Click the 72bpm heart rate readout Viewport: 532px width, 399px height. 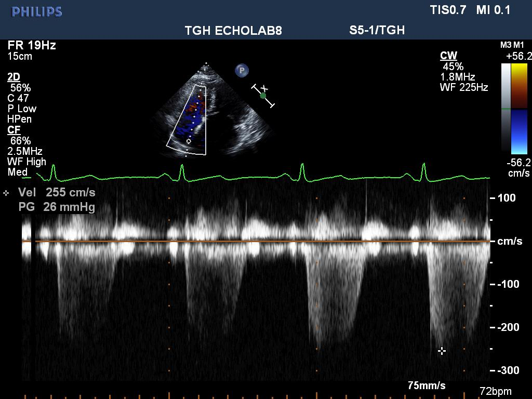click(x=495, y=391)
